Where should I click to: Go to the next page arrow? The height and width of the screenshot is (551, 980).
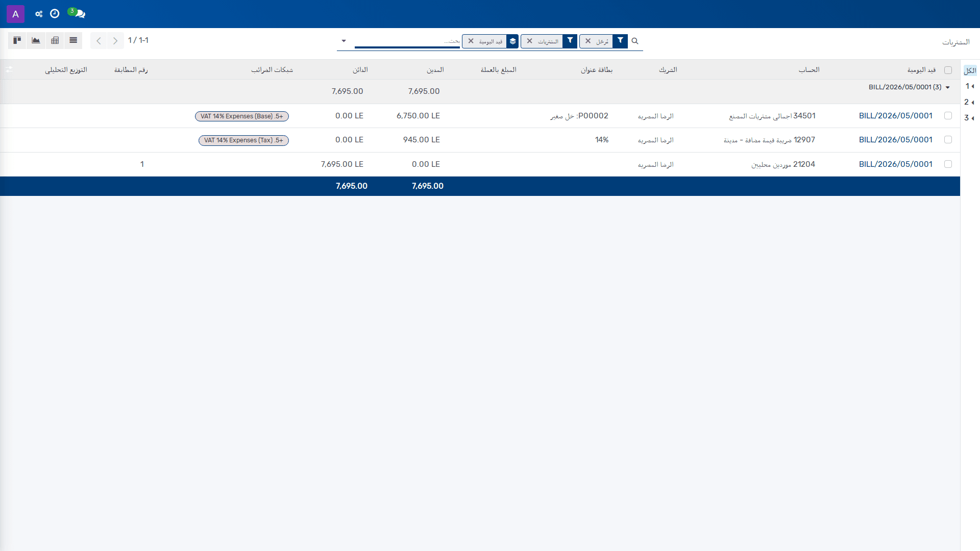coord(115,40)
